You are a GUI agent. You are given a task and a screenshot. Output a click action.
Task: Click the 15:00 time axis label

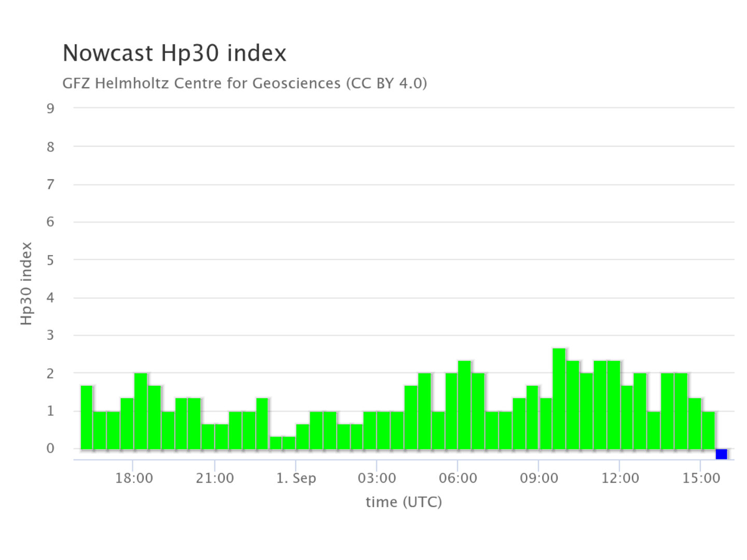point(701,478)
